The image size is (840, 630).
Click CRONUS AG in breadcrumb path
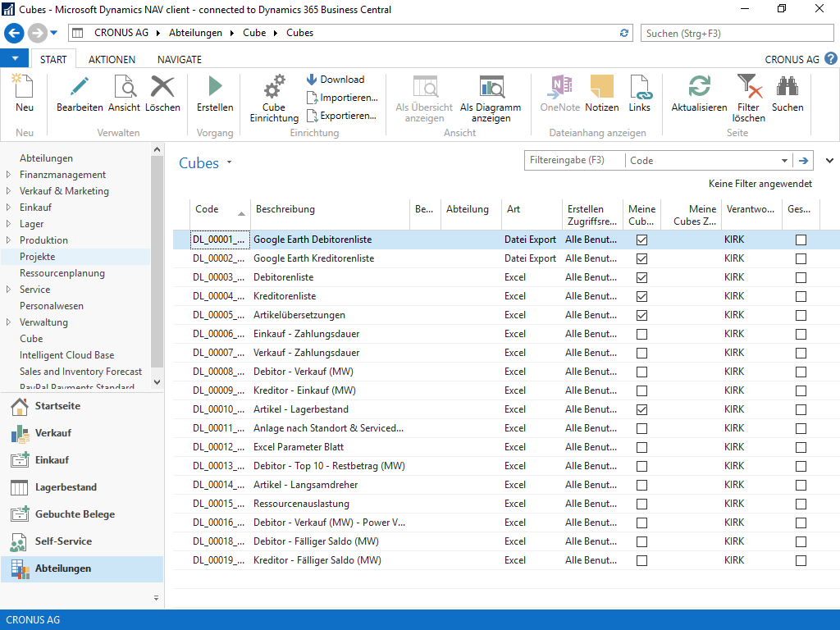[121, 33]
